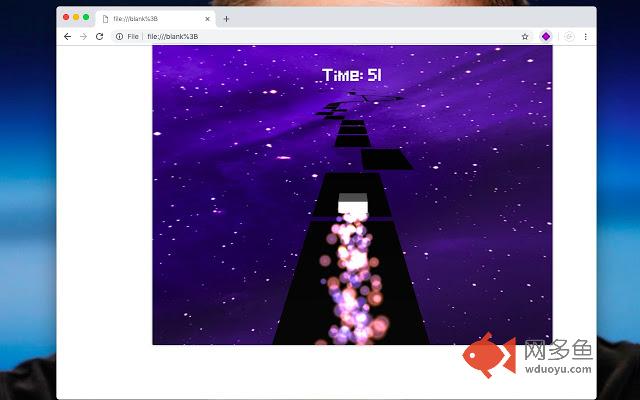640x400 pixels.
Task: Maximize the window with the green button
Action: click(x=86, y=17)
